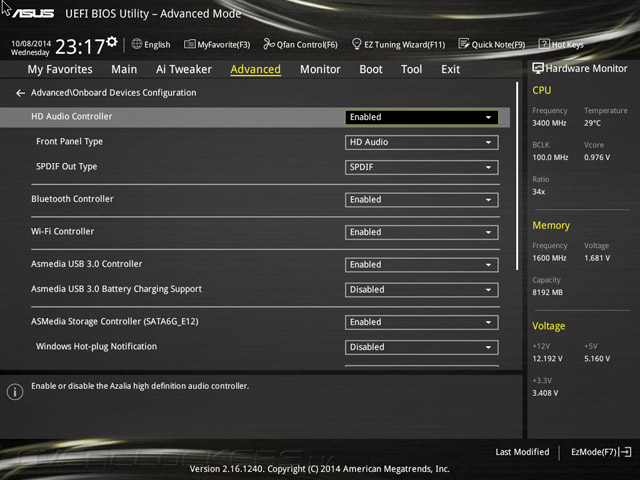The width and height of the screenshot is (640, 480).
Task: Open ASMedia Storage Controller (SATA6G_E12) dropdown
Action: [x=421, y=322]
